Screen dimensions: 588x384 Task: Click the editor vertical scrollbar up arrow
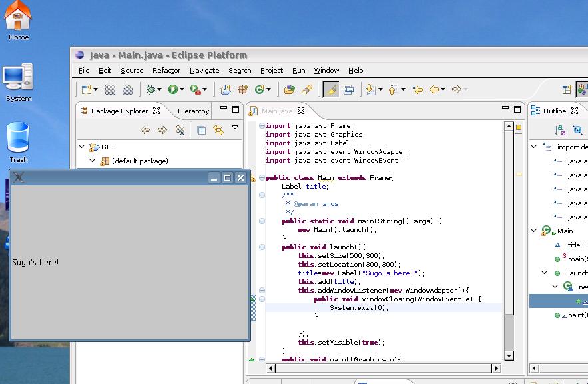[x=509, y=126]
